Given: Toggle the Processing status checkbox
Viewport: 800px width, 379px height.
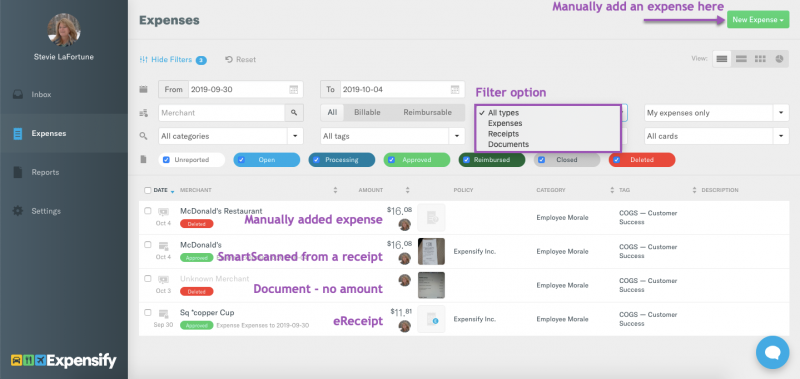Looking at the screenshot, I should point(316,160).
